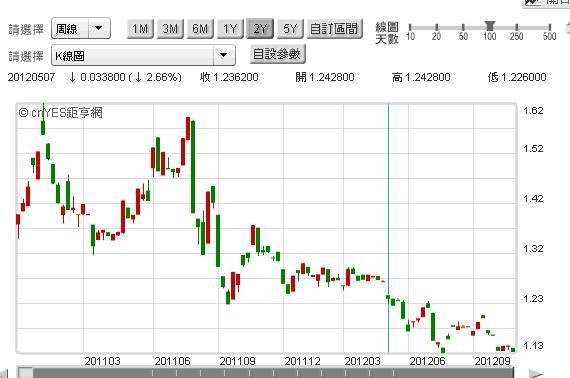
Task: Click the date value 20120507
Action: (x=31, y=77)
